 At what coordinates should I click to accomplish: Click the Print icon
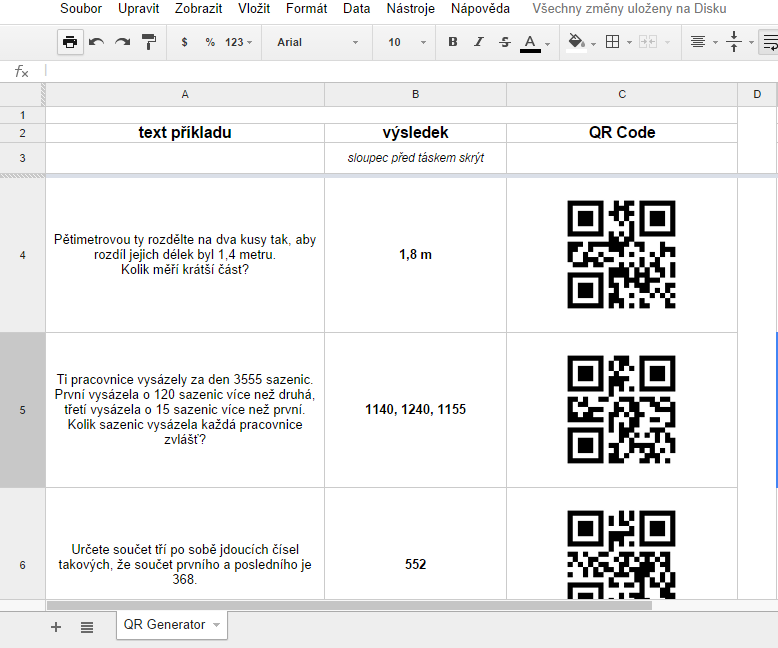click(x=70, y=42)
